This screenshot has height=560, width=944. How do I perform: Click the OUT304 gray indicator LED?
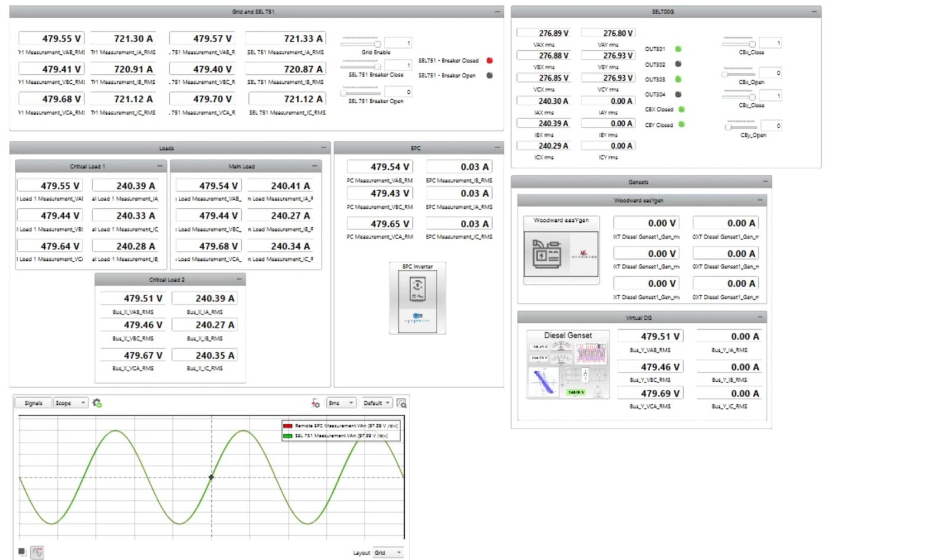click(678, 94)
